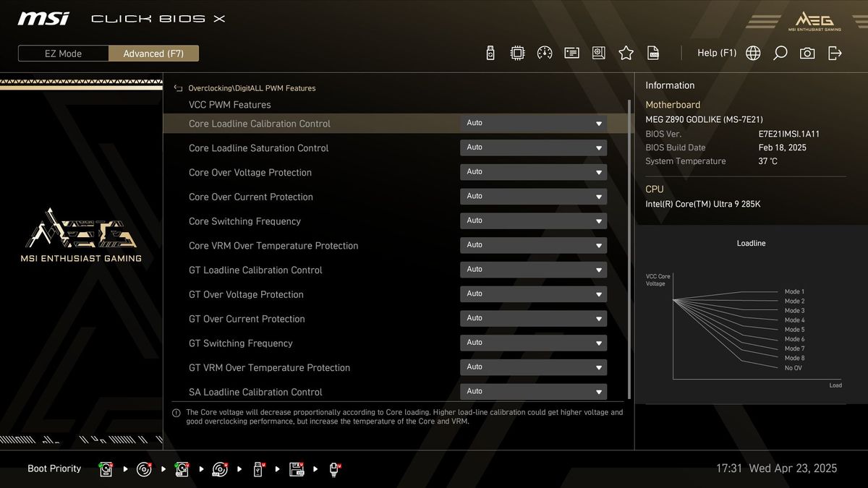Select the Core Loadline Calibration Control label

point(260,124)
